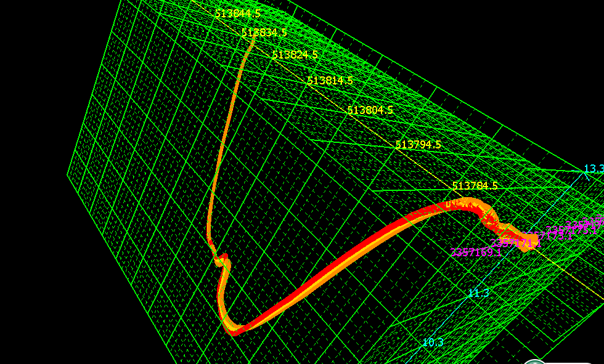Pick the 513814.5 axis label
The width and height of the screenshot is (604, 364).
[x=330, y=81]
